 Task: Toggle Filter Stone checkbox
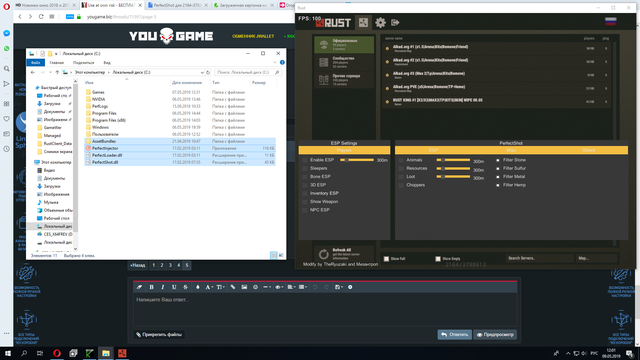coord(498,160)
